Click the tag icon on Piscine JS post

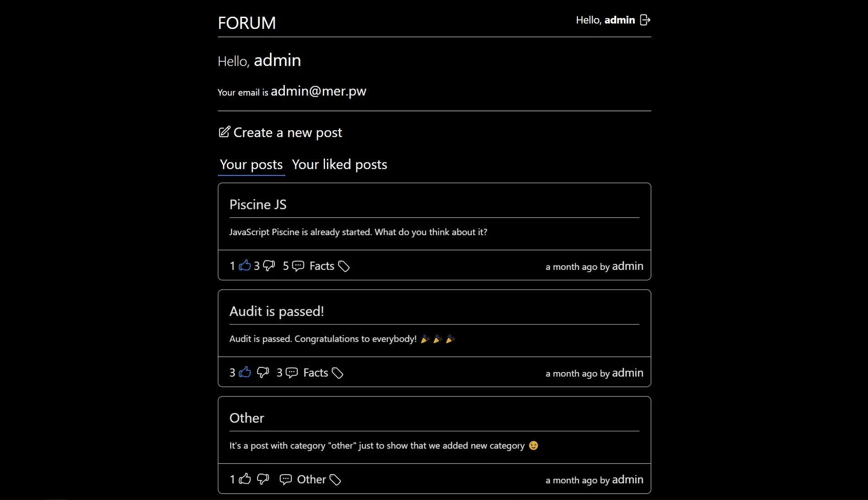click(344, 266)
